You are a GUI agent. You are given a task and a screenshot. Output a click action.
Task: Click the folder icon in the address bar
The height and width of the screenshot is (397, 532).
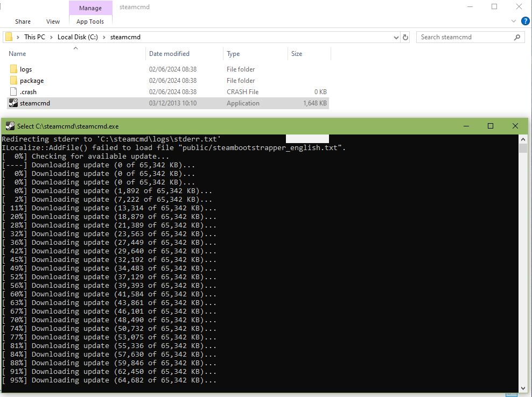8,37
